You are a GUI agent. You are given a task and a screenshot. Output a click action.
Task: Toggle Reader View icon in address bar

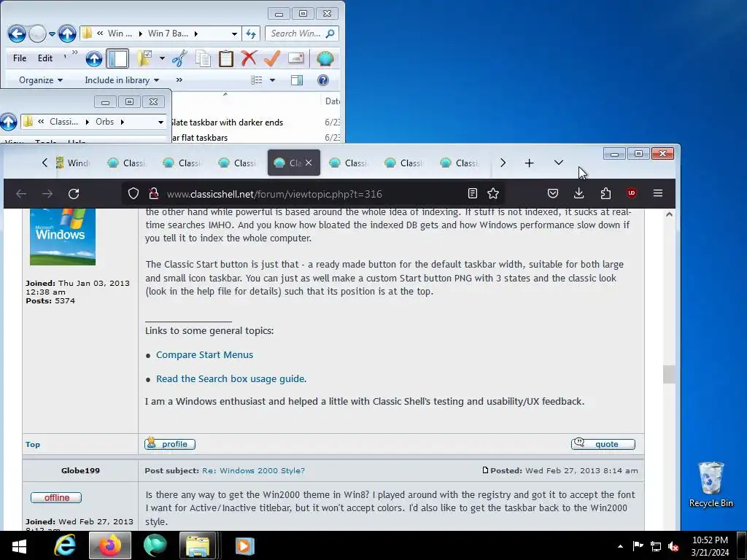coord(472,193)
